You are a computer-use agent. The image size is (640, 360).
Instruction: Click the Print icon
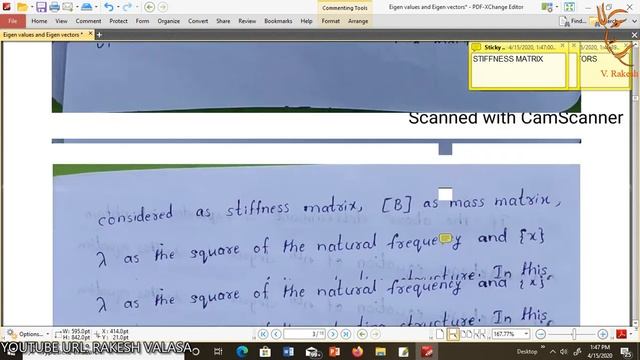pos(54,7)
